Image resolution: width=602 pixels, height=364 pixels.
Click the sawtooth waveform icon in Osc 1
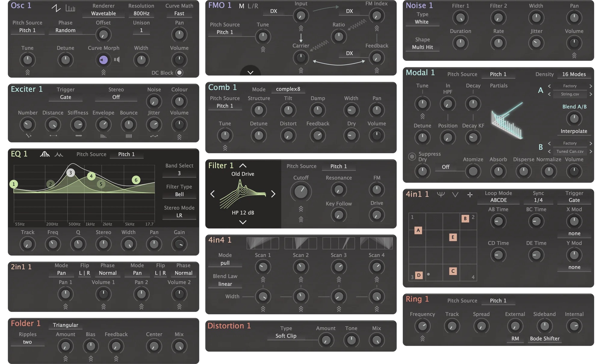56,8
